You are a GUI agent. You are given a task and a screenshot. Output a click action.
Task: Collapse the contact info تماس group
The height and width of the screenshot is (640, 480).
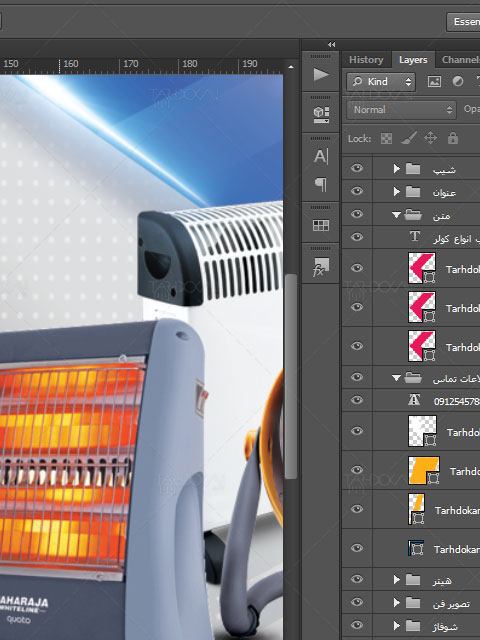tap(396, 378)
